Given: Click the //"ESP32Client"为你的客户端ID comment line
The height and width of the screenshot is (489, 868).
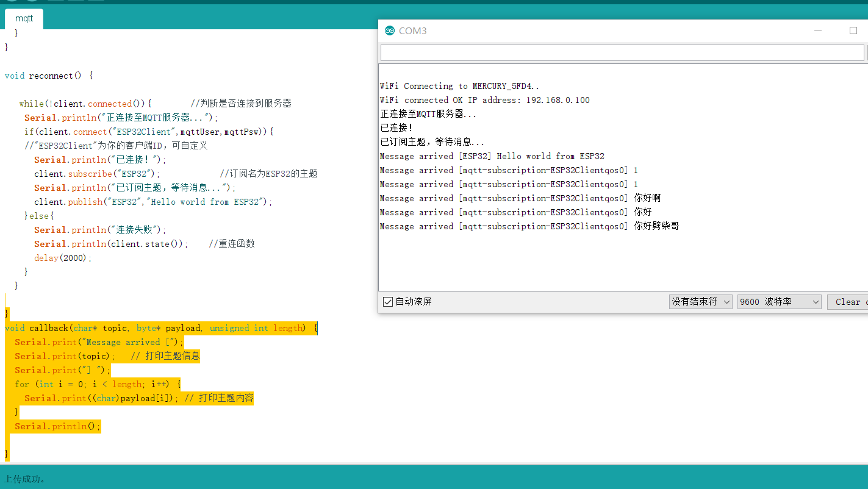Looking at the screenshot, I should [116, 146].
